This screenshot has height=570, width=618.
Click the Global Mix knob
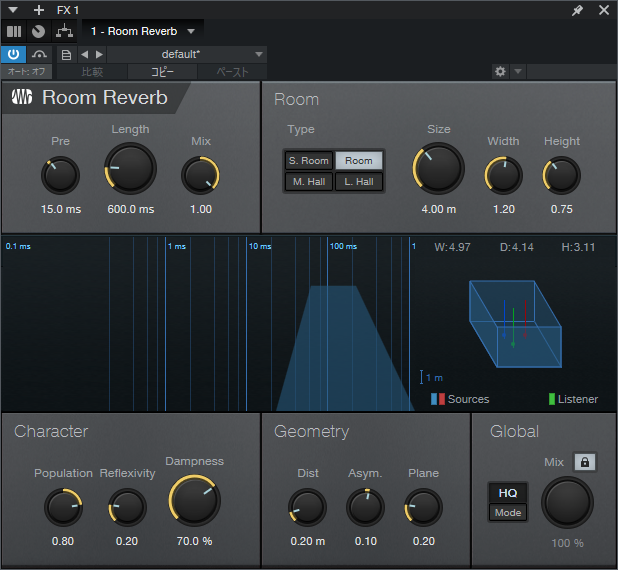coord(568,503)
